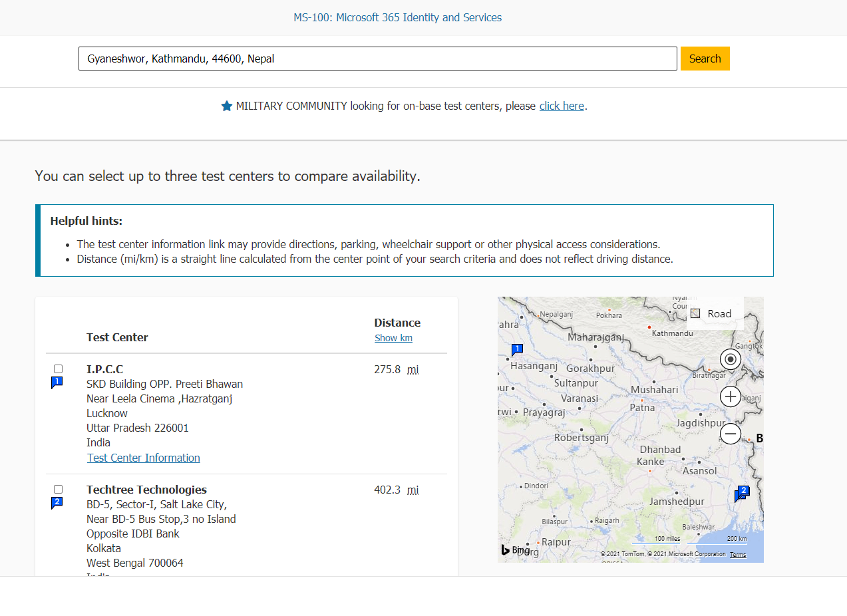Zoom out on the map
The image size is (847, 616).
pyautogui.click(x=731, y=434)
